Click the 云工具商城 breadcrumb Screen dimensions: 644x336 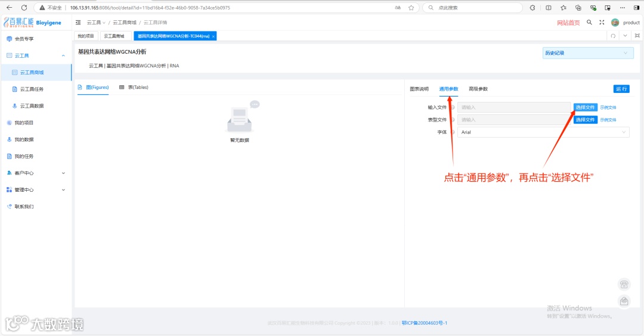125,23
